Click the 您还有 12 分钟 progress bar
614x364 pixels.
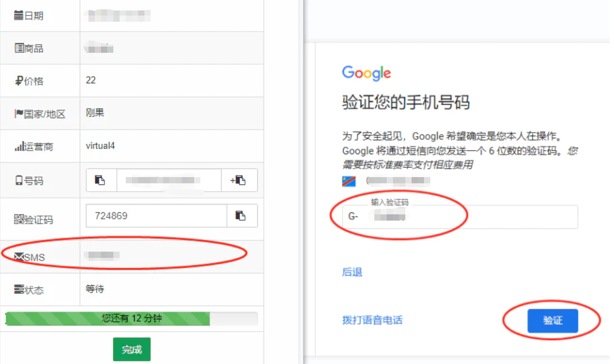point(131,318)
